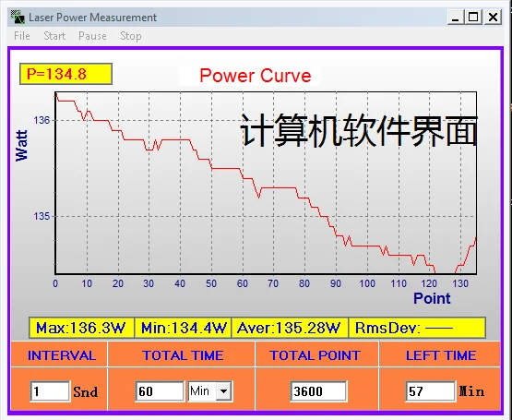Click the Power Curve chart title
Image resolution: width=512 pixels, height=420 pixels.
click(255, 76)
